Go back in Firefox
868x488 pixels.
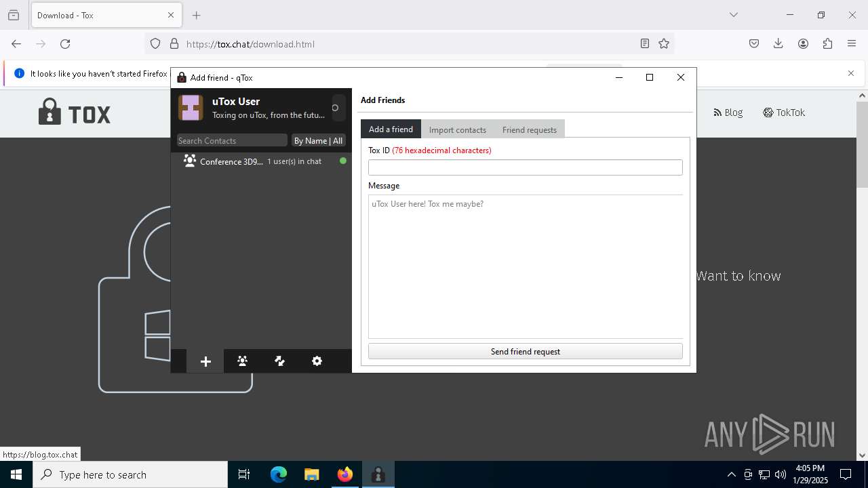16,43
